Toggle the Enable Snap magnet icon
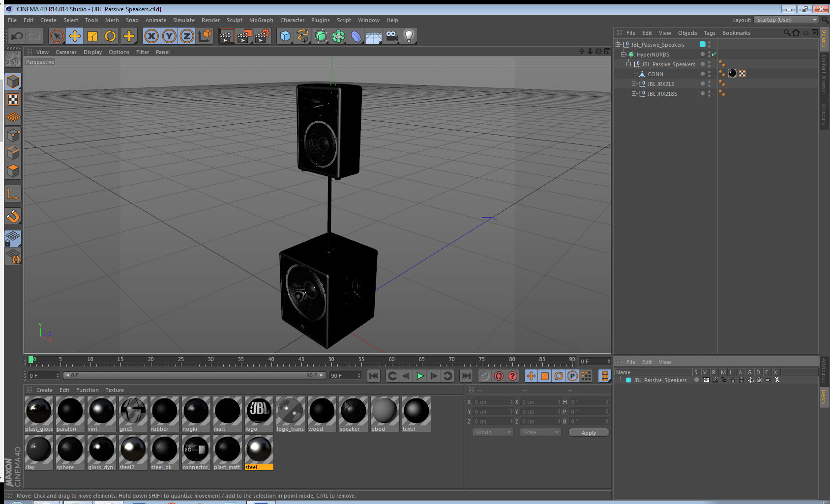 (13, 216)
